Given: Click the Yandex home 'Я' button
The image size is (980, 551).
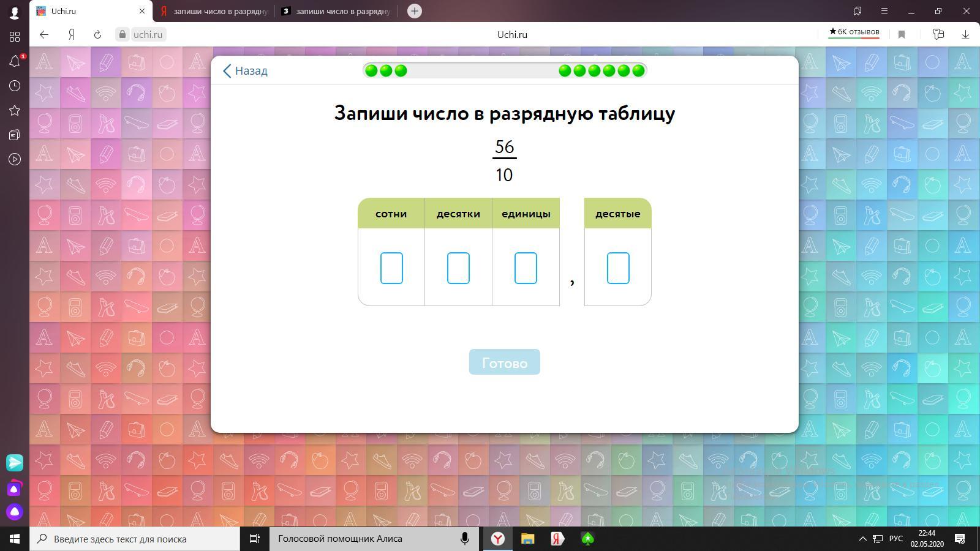Looking at the screenshot, I should 71,34.
